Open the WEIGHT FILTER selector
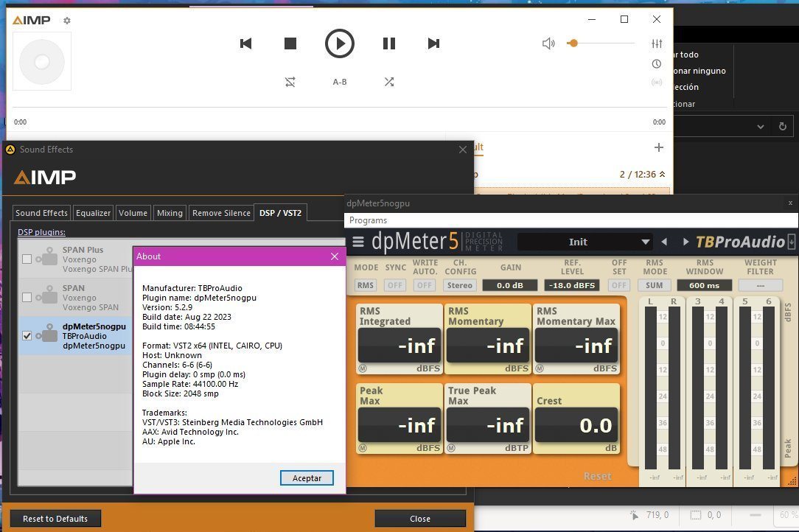Screen dimensions: 799x532 tap(760, 285)
